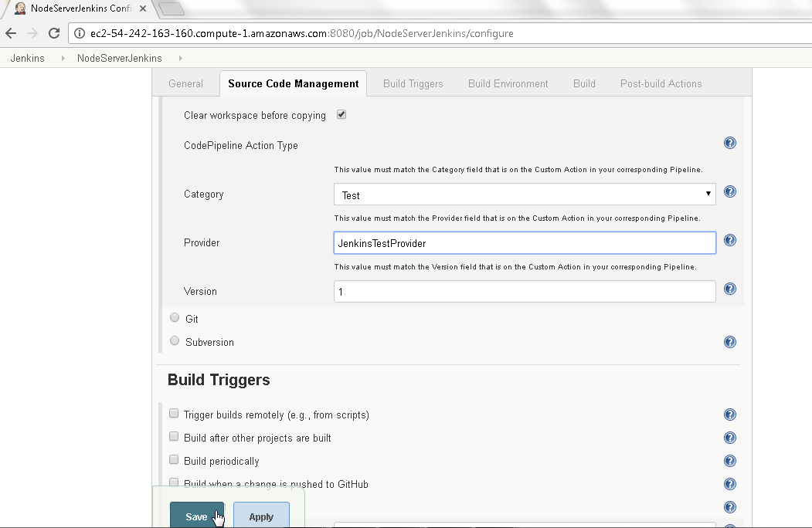Enable Build when change pushed to GitHub
The image size is (812, 528).
pos(174,482)
